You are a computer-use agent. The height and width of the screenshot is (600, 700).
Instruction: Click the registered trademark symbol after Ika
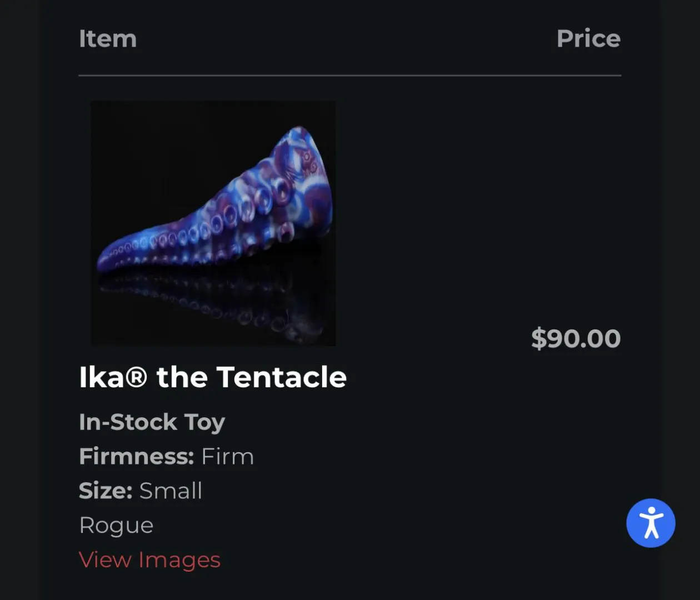(136, 377)
